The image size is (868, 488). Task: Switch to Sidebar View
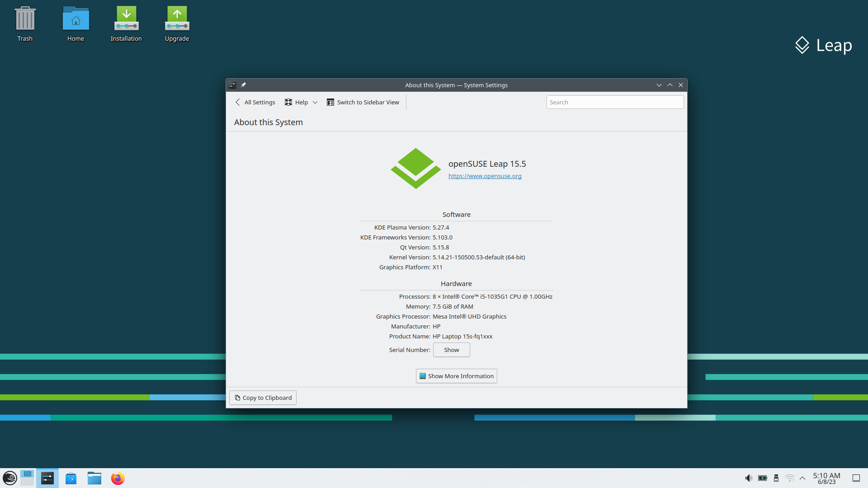(x=363, y=102)
